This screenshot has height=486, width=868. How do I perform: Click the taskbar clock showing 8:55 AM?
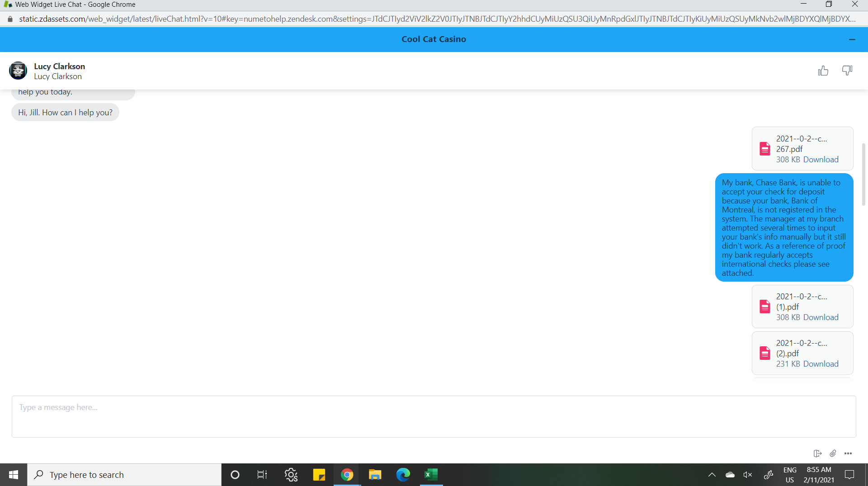pos(819,475)
